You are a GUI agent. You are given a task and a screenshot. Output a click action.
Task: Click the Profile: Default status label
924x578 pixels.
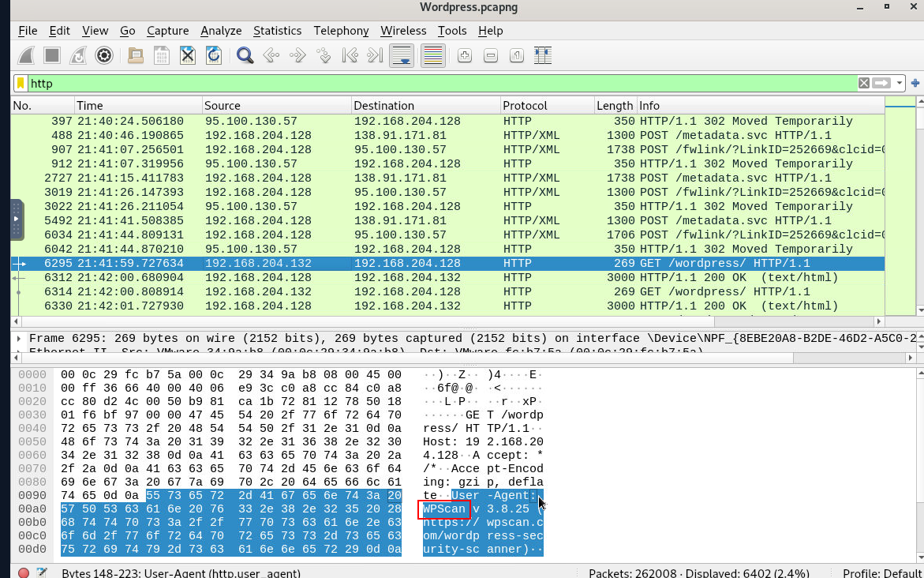(x=881, y=572)
